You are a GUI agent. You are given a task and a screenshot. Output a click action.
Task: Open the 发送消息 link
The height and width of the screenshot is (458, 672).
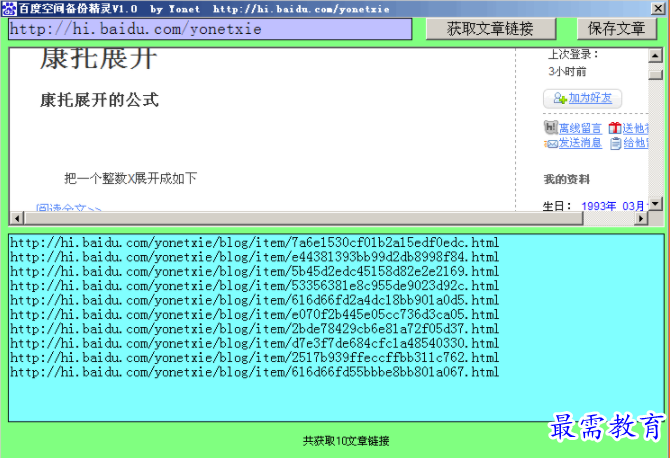(580, 143)
